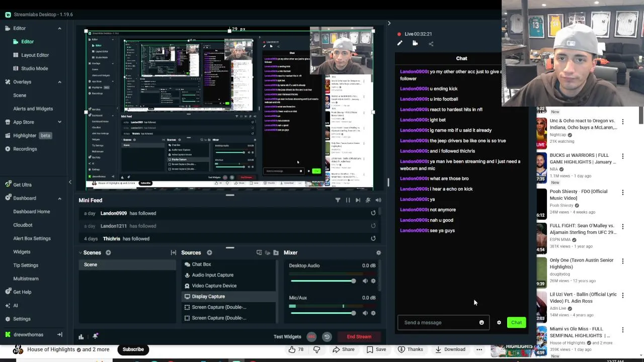The height and width of the screenshot is (362, 644).
Task: Open the performance stats bar chart icon
Action: 81,337
